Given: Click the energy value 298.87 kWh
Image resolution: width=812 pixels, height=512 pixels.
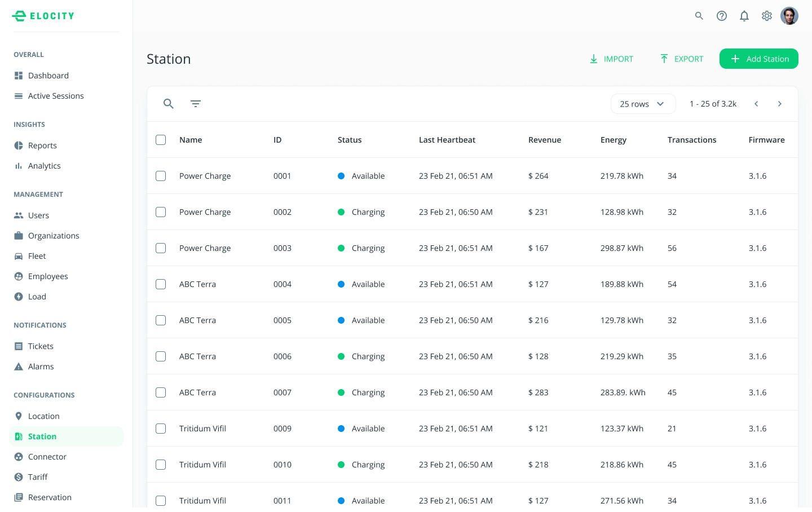Looking at the screenshot, I should click(622, 248).
